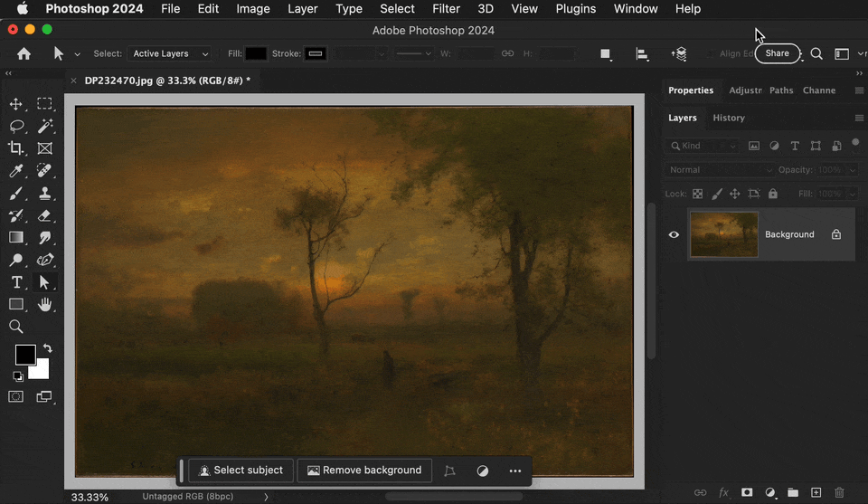
Task: Click the Home icon in options bar
Action: pos(24,53)
